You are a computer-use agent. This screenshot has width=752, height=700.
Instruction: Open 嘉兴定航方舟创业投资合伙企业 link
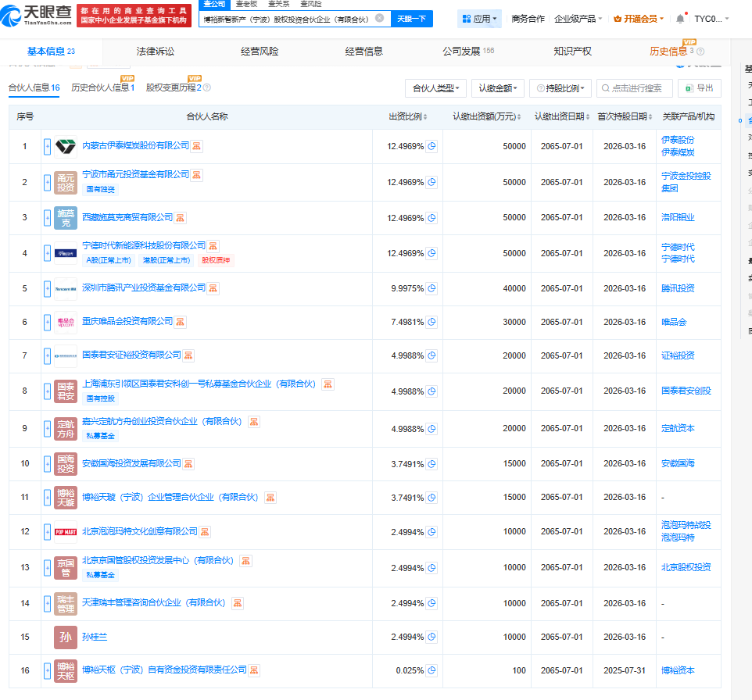162,421
